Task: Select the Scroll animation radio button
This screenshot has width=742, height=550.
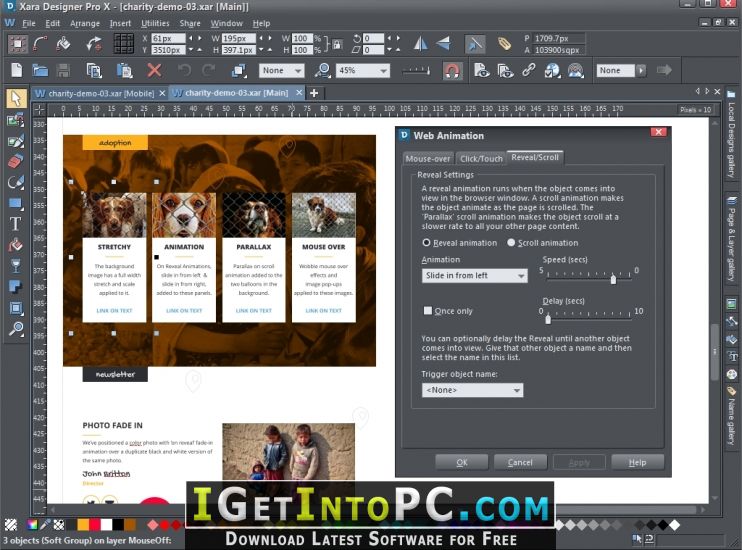Action: pyautogui.click(x=511, y=242)
